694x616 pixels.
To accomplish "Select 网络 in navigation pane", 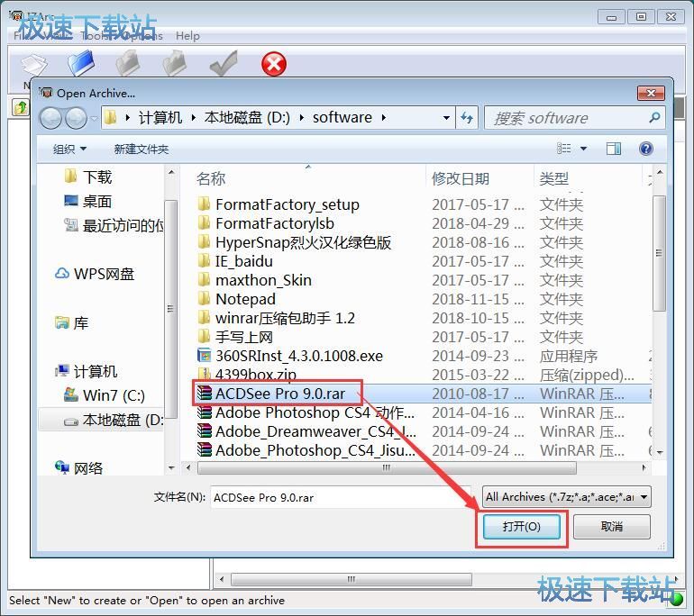I will tap(78, 468).
